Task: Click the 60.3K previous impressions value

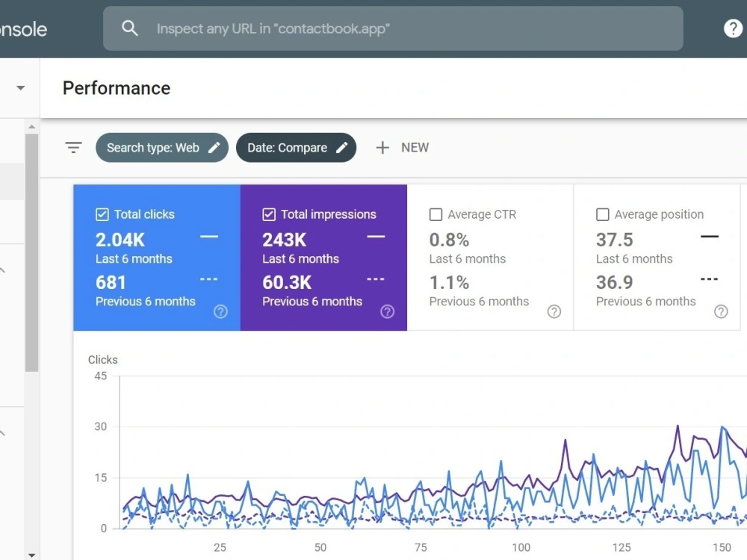Action: click(x=287, y=282)
